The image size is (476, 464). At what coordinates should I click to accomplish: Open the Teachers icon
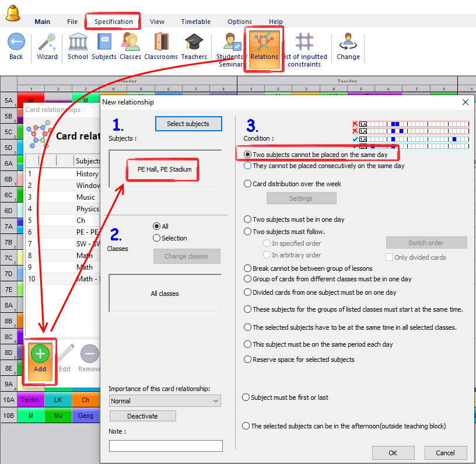pyautogui.click(x=194, y=43)
